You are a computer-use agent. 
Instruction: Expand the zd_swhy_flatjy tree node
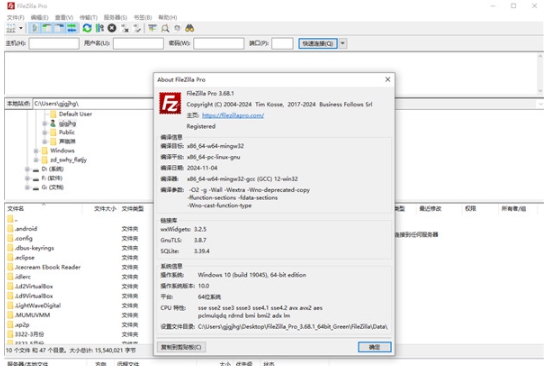pyautogui.click(x=36, y=160)
